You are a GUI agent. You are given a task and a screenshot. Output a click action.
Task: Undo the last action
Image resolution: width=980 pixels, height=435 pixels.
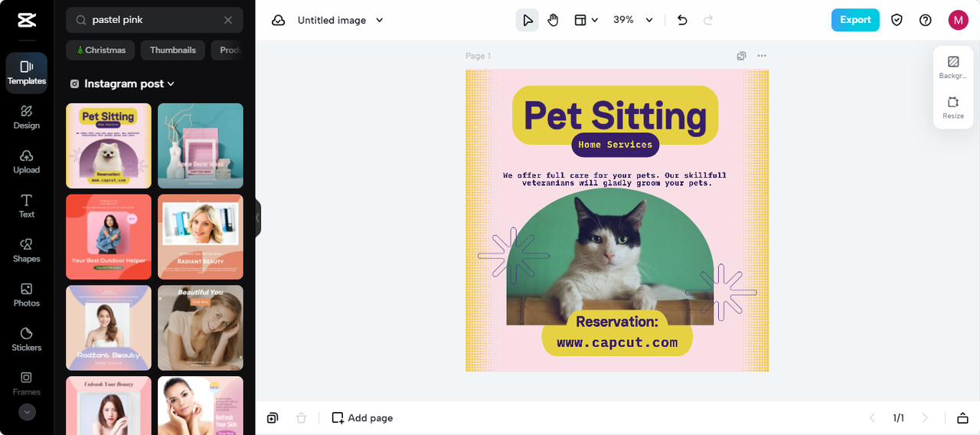[x=682, y=20]
